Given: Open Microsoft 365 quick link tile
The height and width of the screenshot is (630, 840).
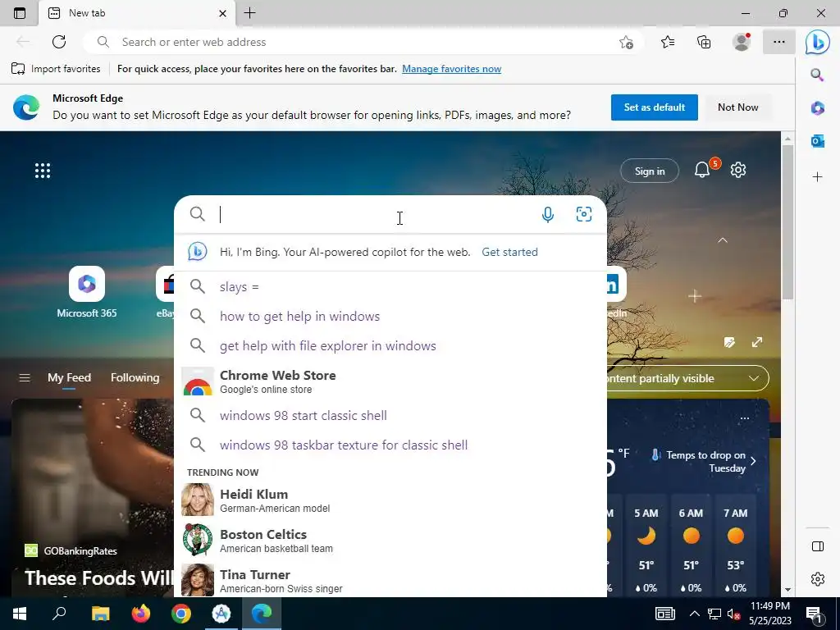Looking at the screenshot, I should pos(87,292).
